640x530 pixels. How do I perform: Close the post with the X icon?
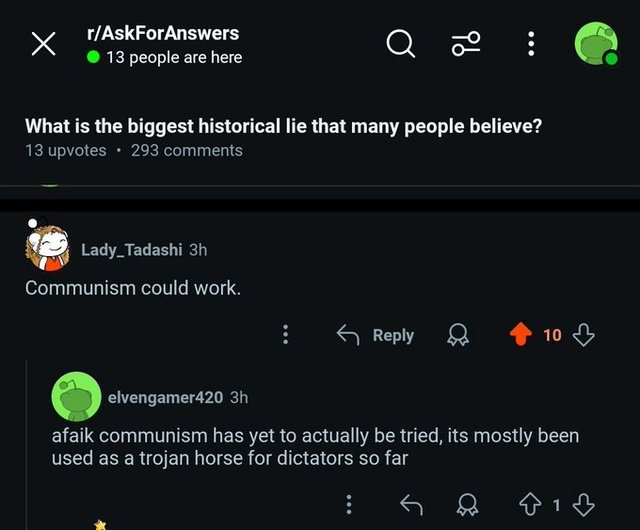click(x=42, y=44)
